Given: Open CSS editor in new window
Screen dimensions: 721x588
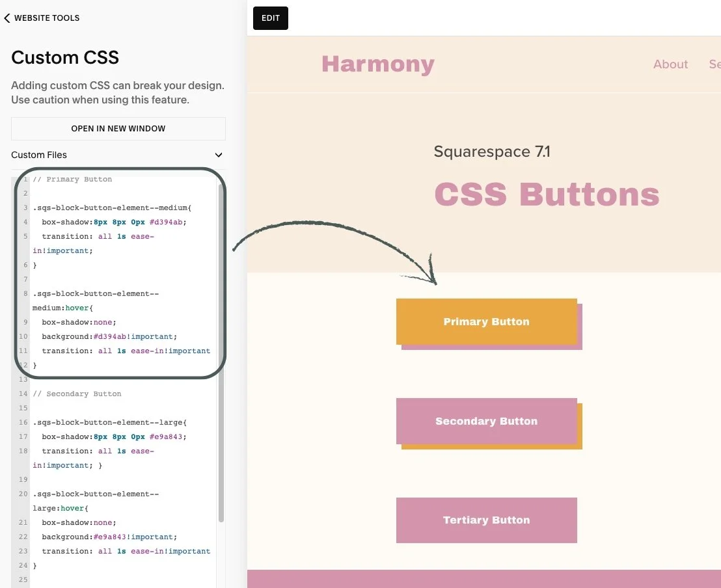Looking at the screenshot, I should pos(118,129).
